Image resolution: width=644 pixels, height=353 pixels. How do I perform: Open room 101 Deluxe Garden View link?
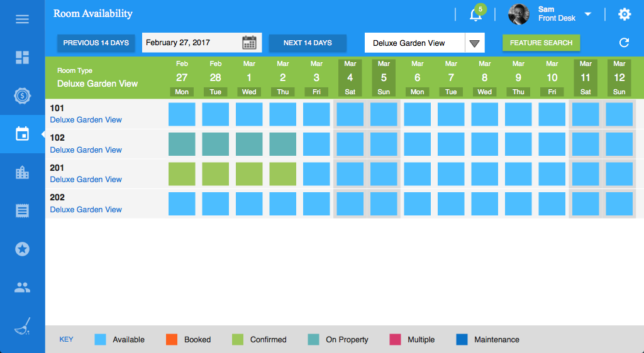coord(86,120)
